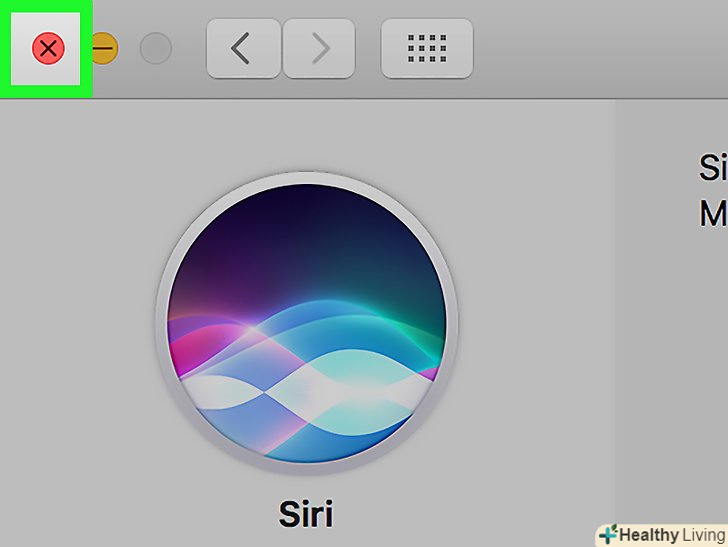Go back with the left arrow button
The image size is (728, 547).
point(243,48)
